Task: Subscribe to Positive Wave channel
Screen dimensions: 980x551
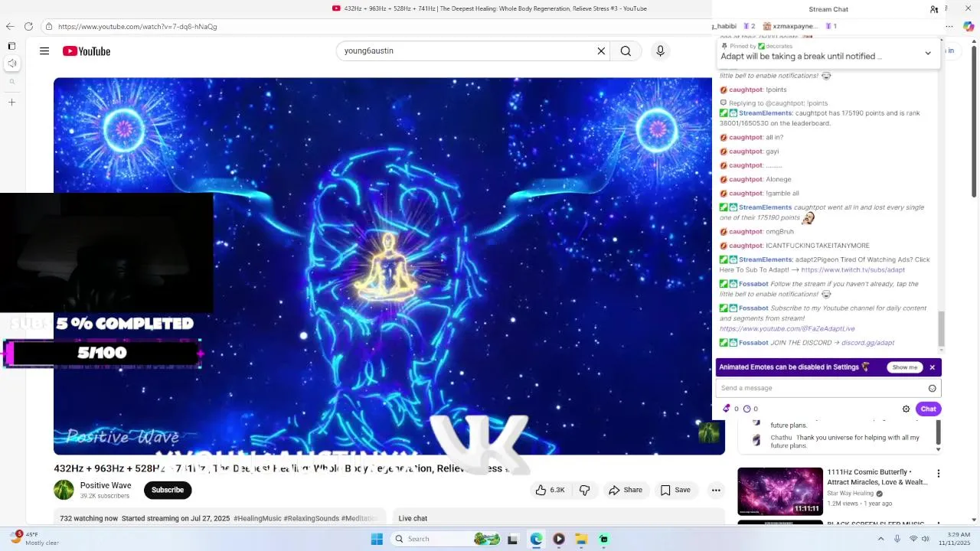Action: tap(168, 490)
